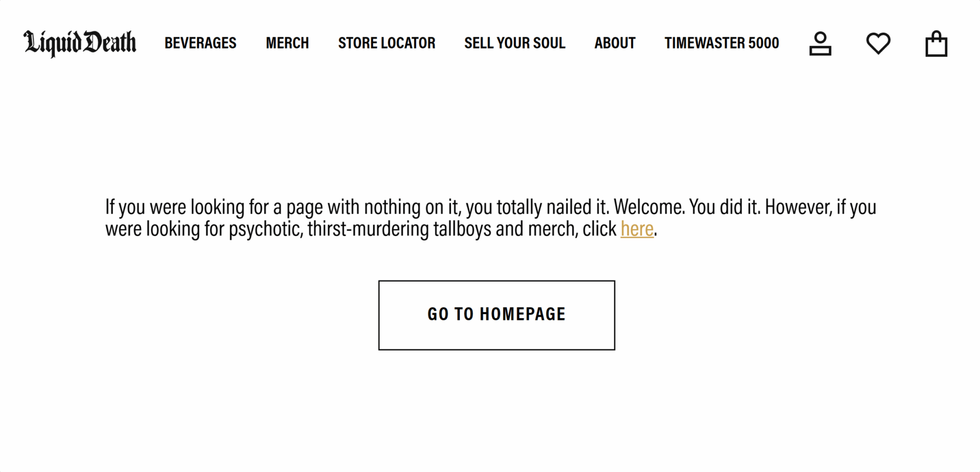Return home via gothic brand wordmark

click(x=80, y=43)
